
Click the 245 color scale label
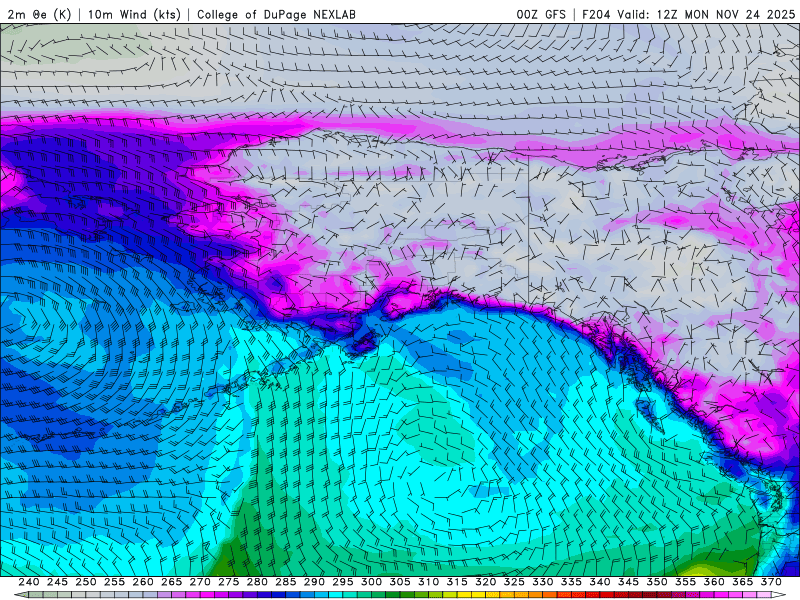coord(57,582)
